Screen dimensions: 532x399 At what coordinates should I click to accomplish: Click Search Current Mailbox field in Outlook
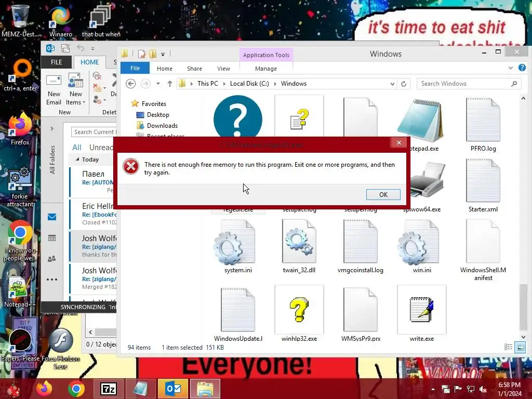[x=94, y=132]
